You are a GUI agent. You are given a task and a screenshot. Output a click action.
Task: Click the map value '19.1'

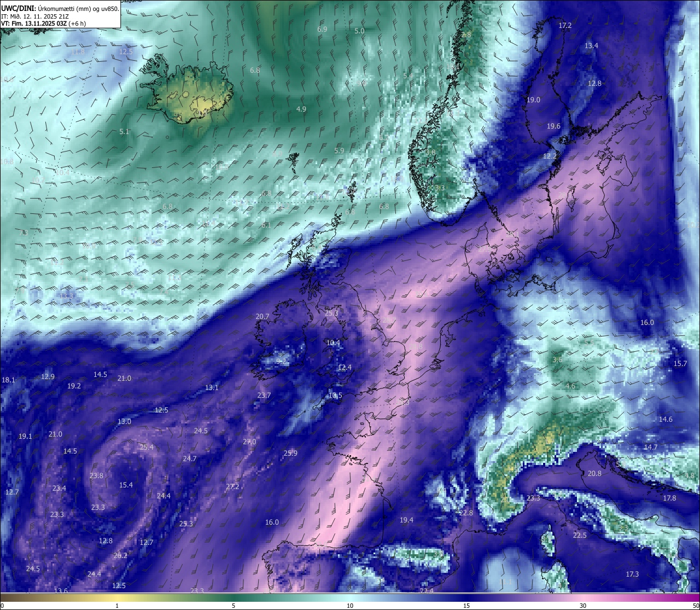(25, 437)
